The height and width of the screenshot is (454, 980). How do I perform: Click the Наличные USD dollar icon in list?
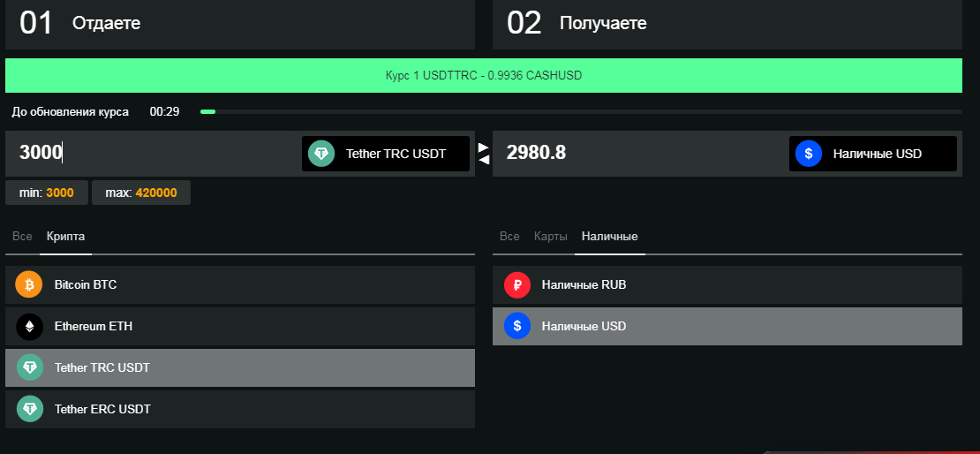tap(516, 326)
